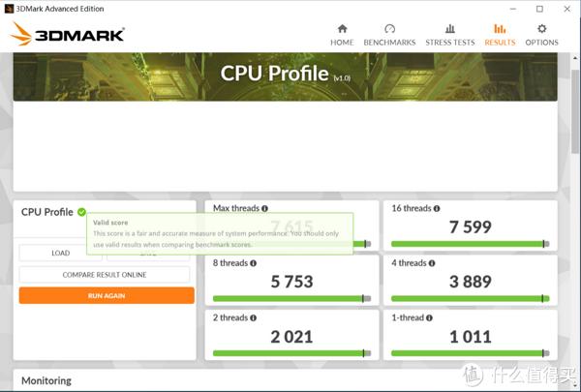581x392 pixels.
Task: Click the 8 threads score 5 753
Action: (291, 282)
